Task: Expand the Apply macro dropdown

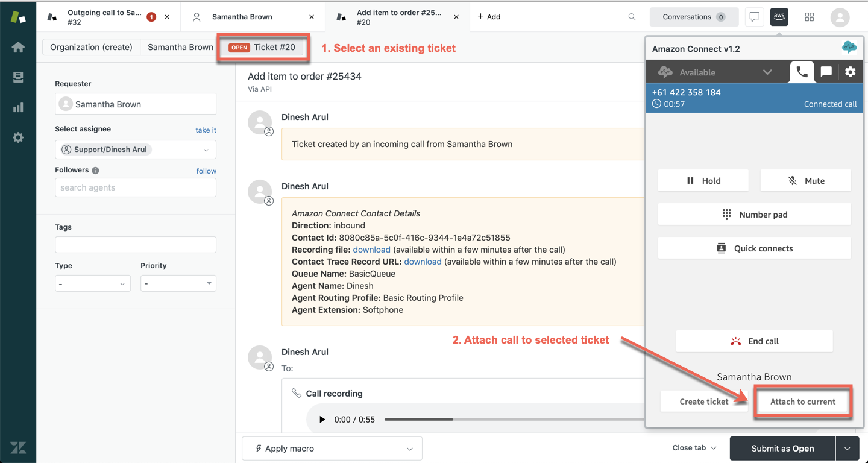Action: 332,449
